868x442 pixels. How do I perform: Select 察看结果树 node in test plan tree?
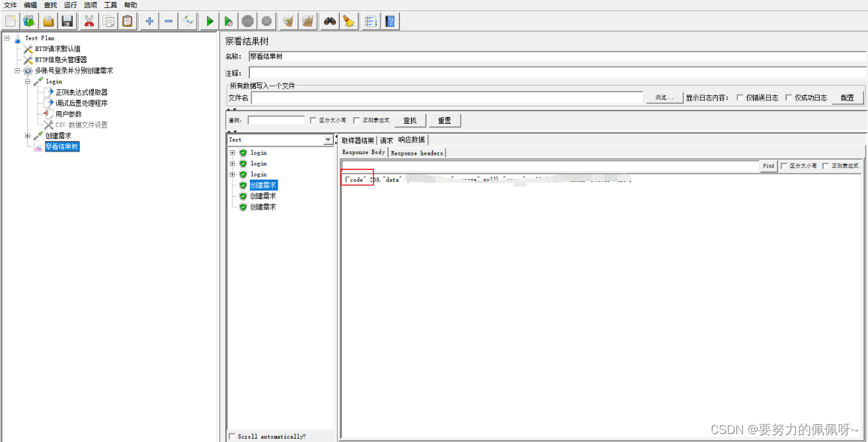(x=62, y=147)
